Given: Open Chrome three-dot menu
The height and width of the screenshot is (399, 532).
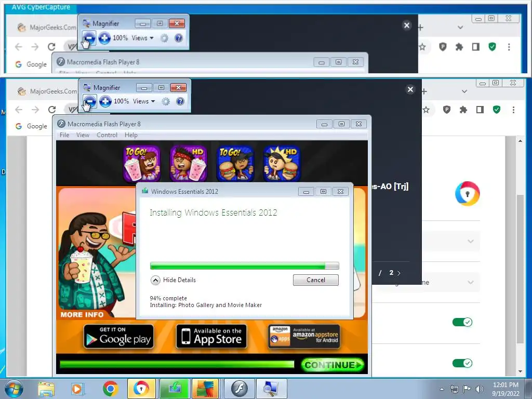Looking at the screenshot, I should tap(513, 110).
